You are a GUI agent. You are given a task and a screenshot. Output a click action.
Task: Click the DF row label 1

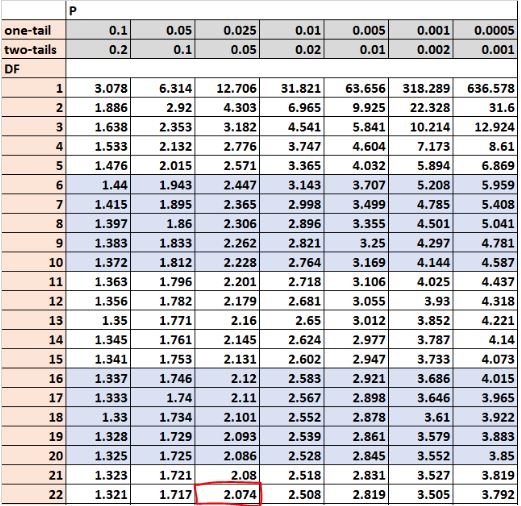[33, 88]
